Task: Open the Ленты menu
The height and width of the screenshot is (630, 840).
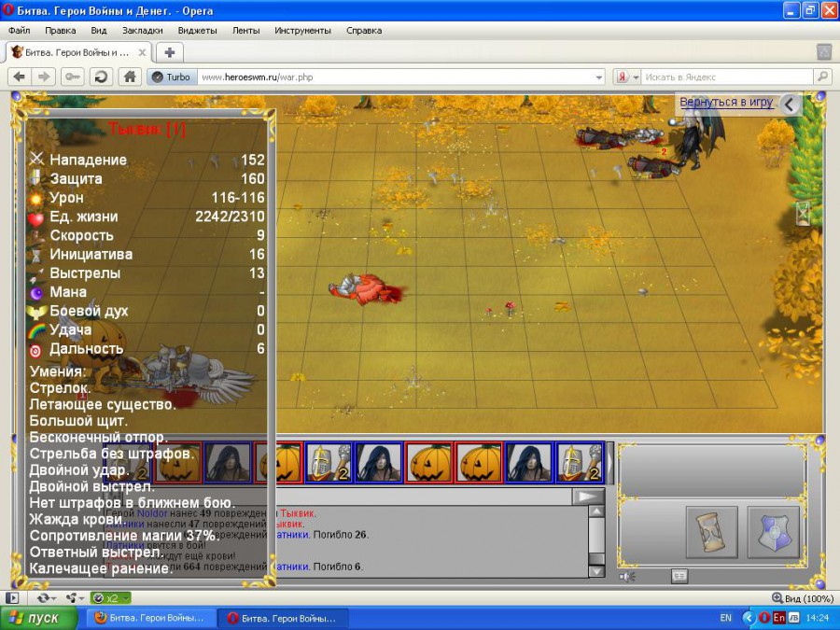Action: tap(245, 31)
